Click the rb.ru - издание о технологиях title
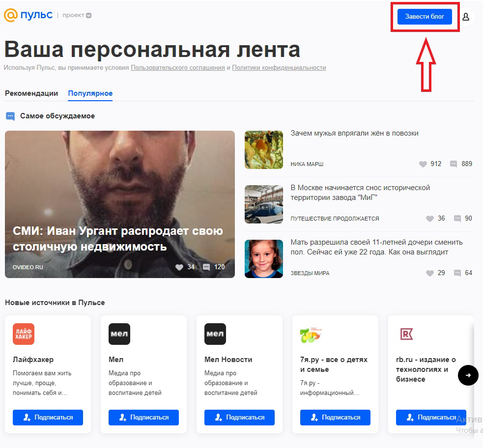The image size is (483, 448). [x=426, y=369]
